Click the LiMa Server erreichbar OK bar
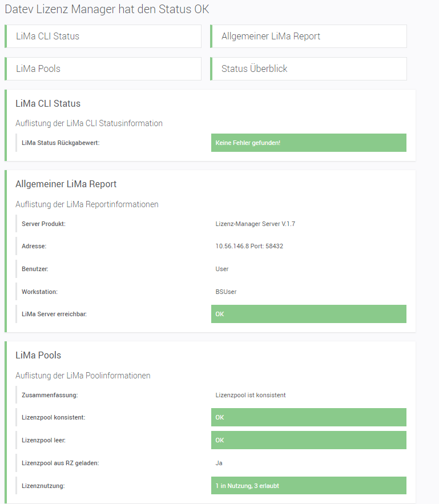This screenshot has height=504, width=439. pos(308,314)
